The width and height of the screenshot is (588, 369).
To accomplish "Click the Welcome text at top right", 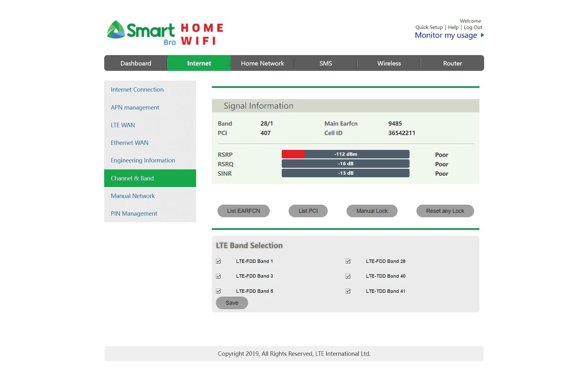I will 470,21.
